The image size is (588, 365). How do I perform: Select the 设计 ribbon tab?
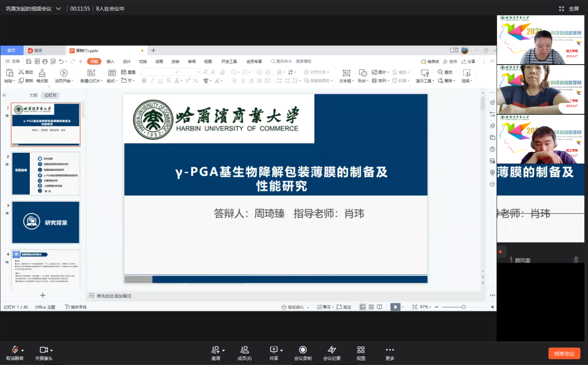pyautogui.click(x=126, y=61)
